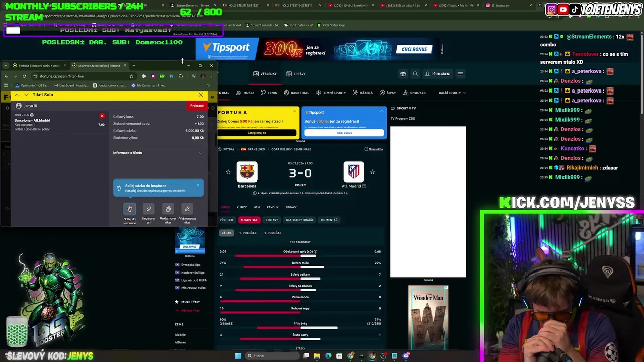Go back in the Fortuna browser window
644x362 pixels.
(x=6, y=76)
